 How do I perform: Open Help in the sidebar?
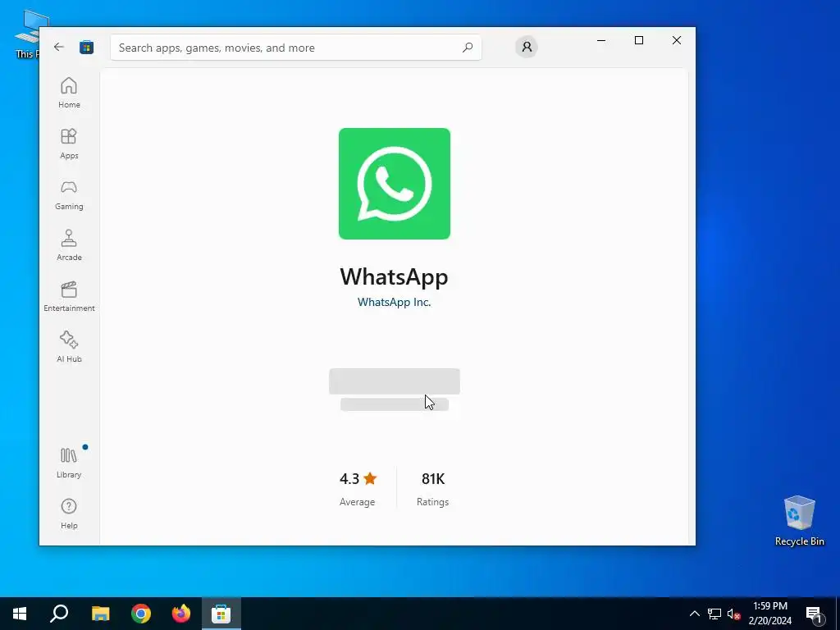69,514
